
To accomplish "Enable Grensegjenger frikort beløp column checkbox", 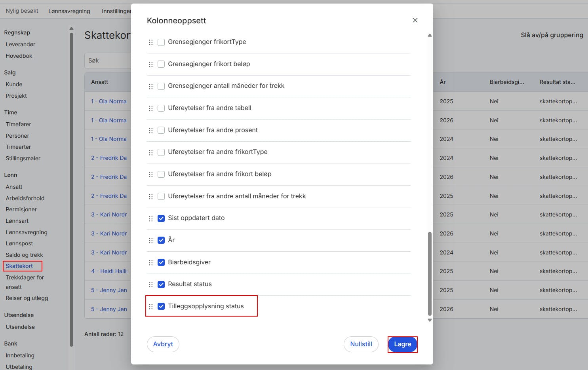I will [x=161, y=64].
